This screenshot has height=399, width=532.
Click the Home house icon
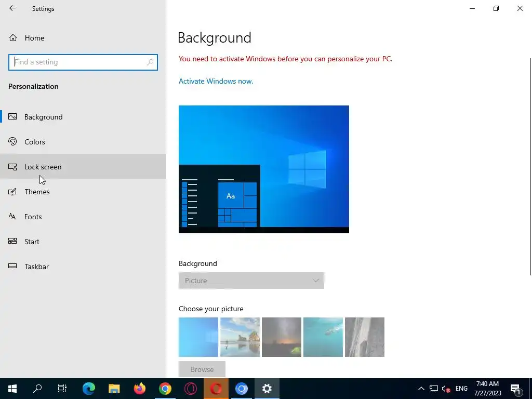click(x=13, y=37)
